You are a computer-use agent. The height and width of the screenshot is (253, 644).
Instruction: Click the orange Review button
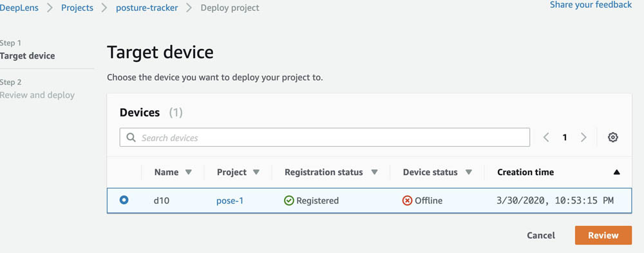(x=603, y=236)
